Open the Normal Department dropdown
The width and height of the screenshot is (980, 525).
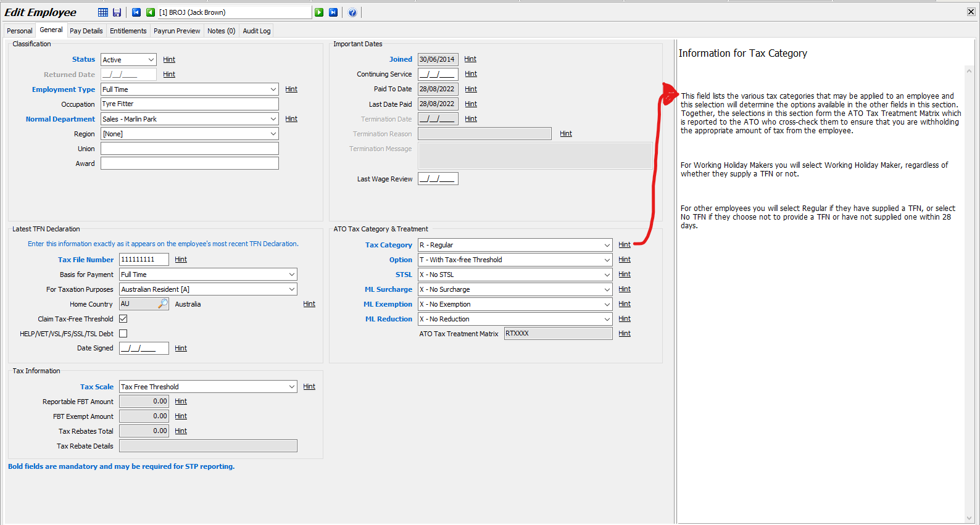[x=273, y=119]
